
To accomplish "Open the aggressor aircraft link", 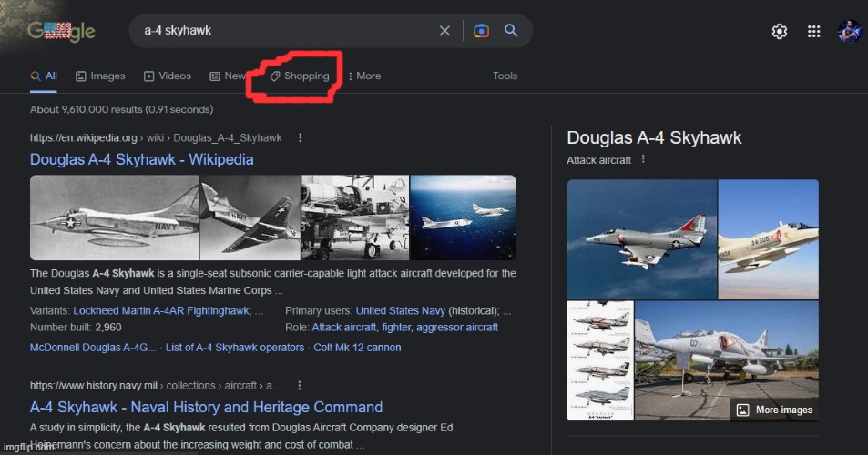I will pyautogui.click(x=457, y=328).
